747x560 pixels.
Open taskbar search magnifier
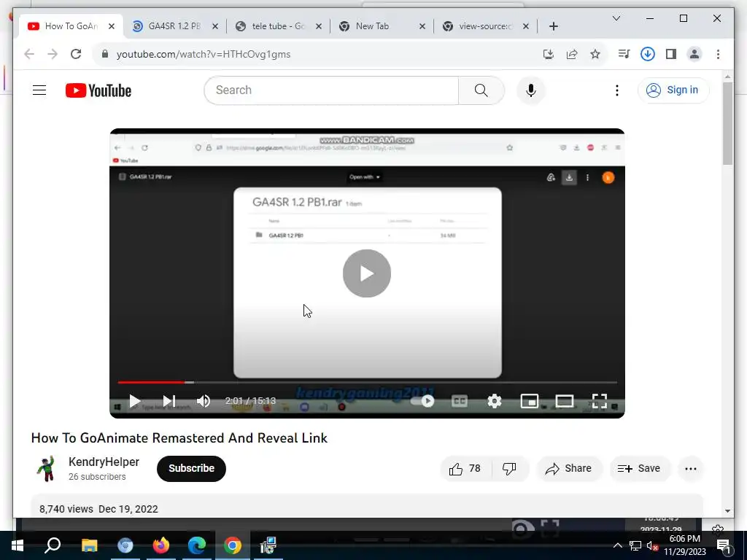pyautogui.click(x=53, y=545)
